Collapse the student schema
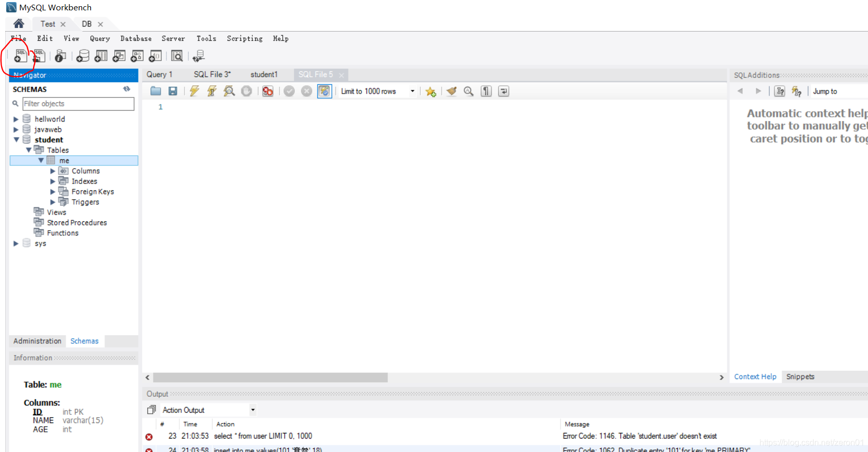Screen dimensions: 868x452 16,140
